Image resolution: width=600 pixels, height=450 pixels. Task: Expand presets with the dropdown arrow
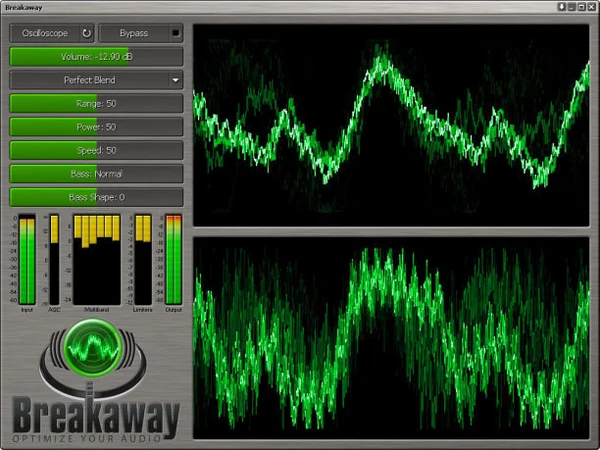176,80
